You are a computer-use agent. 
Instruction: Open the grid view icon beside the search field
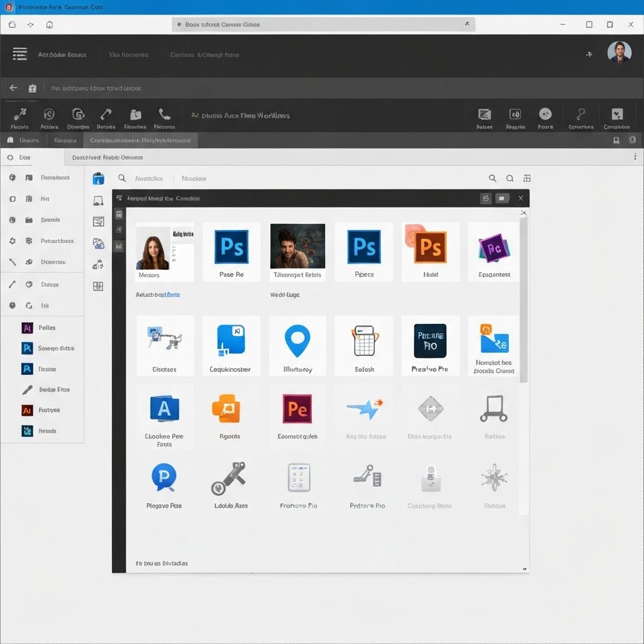[527, 178]
